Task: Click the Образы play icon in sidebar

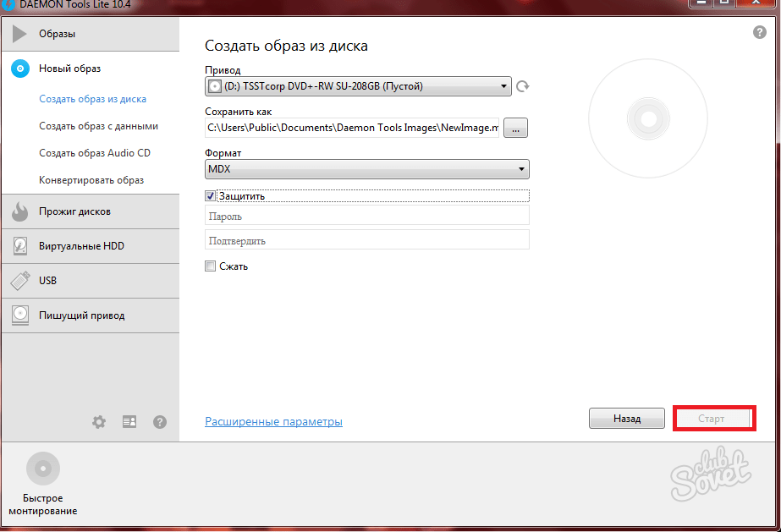Action: [x=20, y=34]
